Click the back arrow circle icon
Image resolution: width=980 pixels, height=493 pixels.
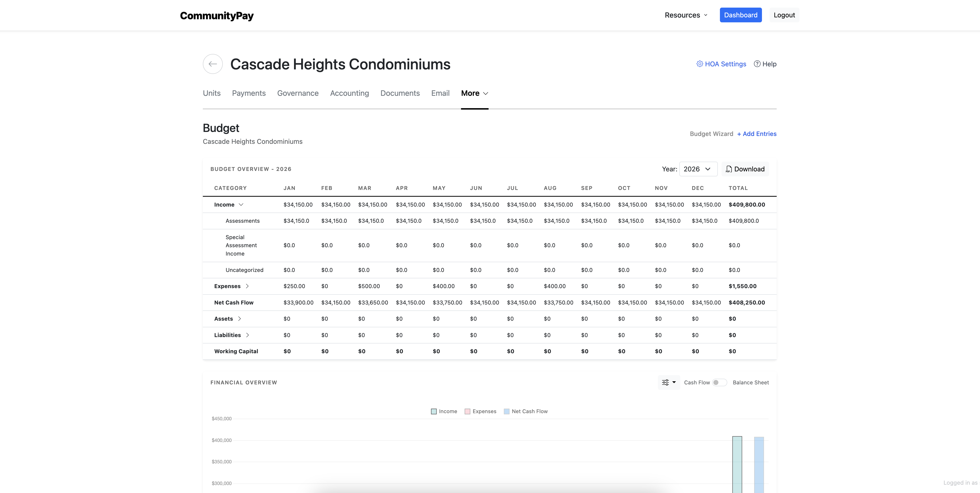[213, 64]
